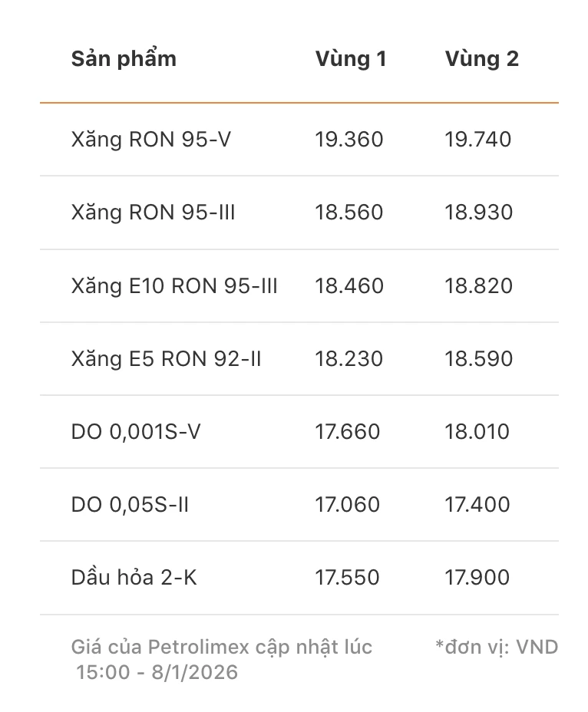The height and width of the screenshot is (712, 588).
Task: Select the 18.010 Vùng 2 diesel price
Action: click(x=477, y=432)
